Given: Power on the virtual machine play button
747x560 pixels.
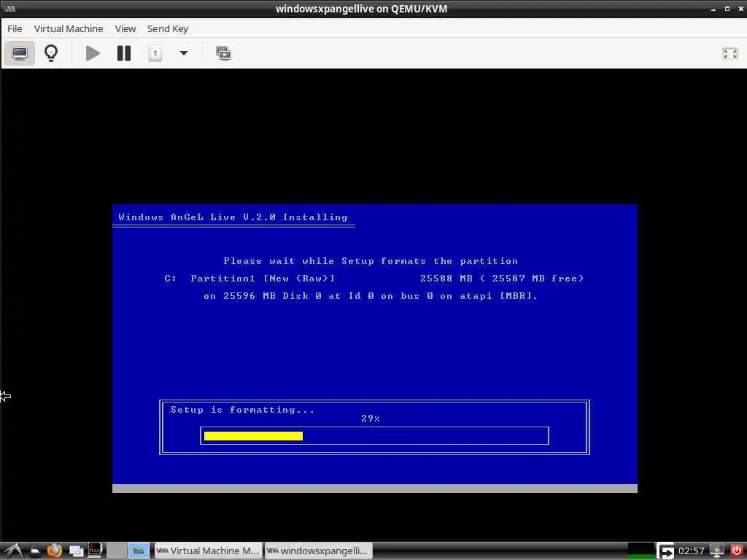Looking at the screenshot, I should pyautogui.click(x=93, y=52).
